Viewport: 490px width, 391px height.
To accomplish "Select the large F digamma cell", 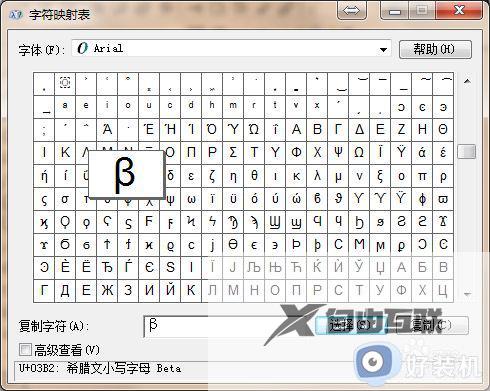I will [x=149, y=222].
